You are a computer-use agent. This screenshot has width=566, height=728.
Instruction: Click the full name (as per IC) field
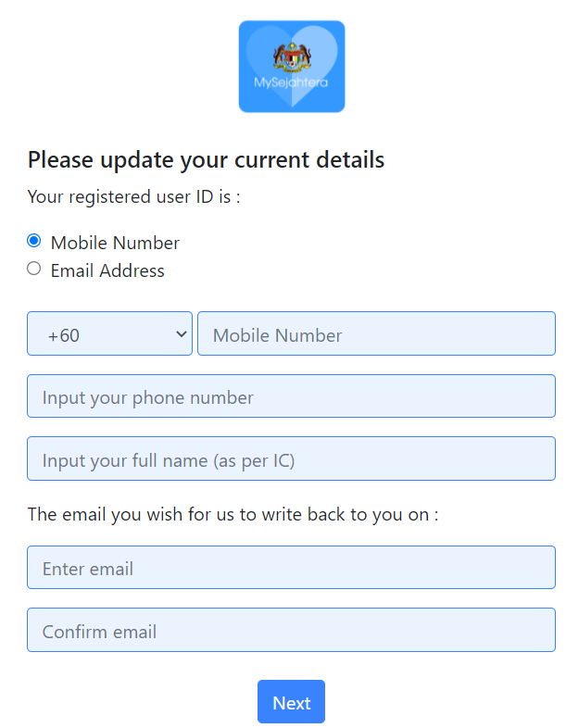[x=291, y=458]
